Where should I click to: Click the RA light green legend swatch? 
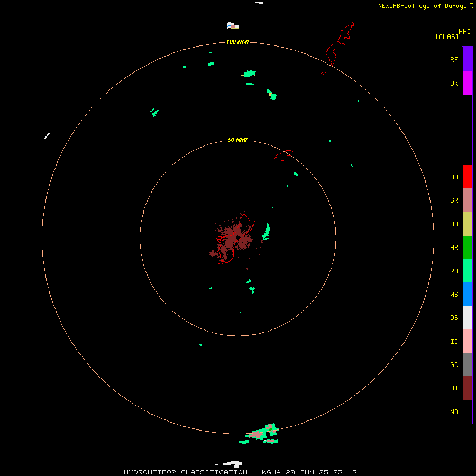(x=467, y=271)
